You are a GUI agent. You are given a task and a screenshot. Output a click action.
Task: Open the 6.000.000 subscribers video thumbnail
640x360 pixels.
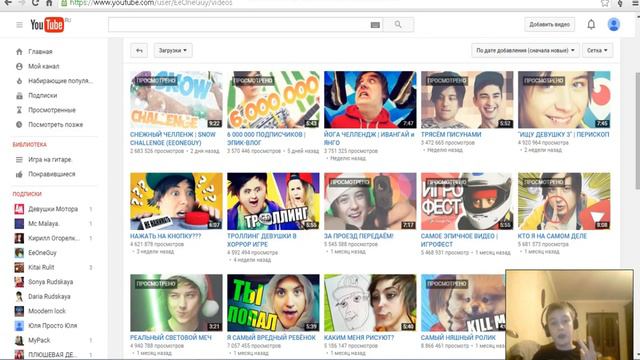[x=273, y=100]
